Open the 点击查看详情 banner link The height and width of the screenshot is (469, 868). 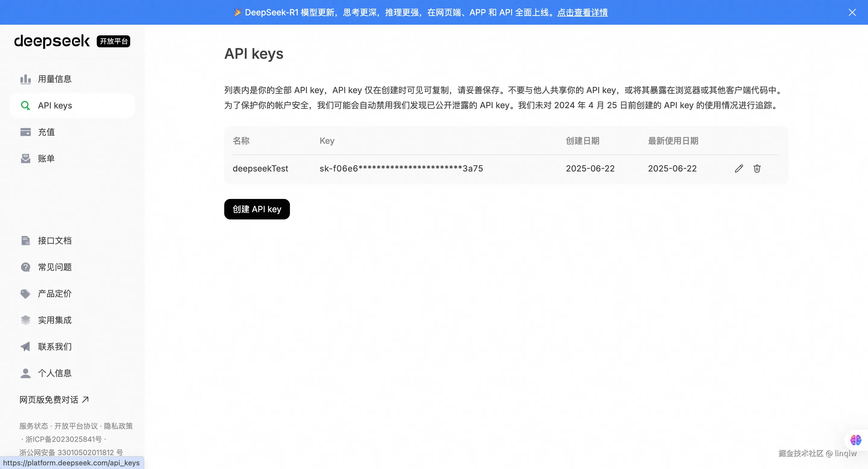point(582,12)
